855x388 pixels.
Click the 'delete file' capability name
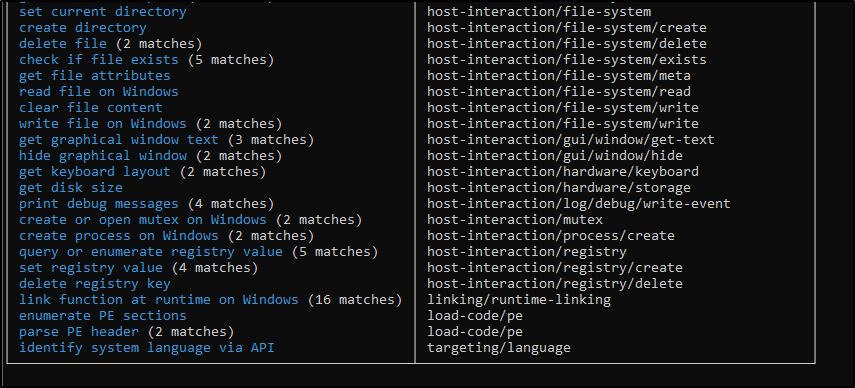[63, 44]
